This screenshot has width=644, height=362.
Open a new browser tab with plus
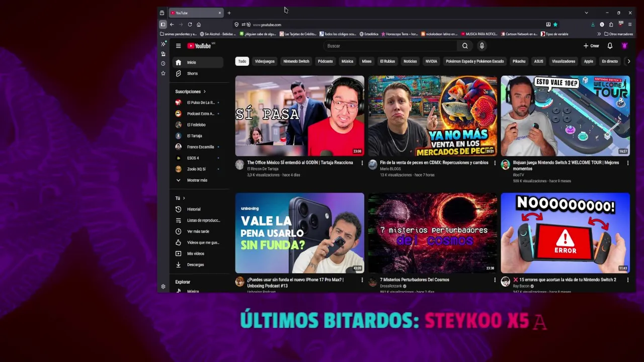coord(229,13)
